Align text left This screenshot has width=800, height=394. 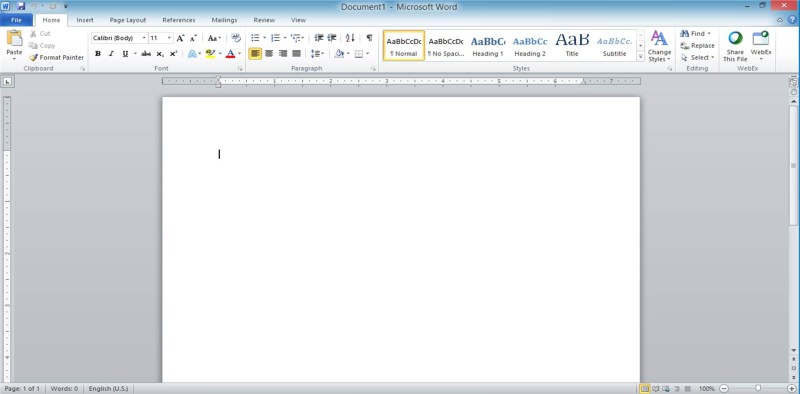255,54
